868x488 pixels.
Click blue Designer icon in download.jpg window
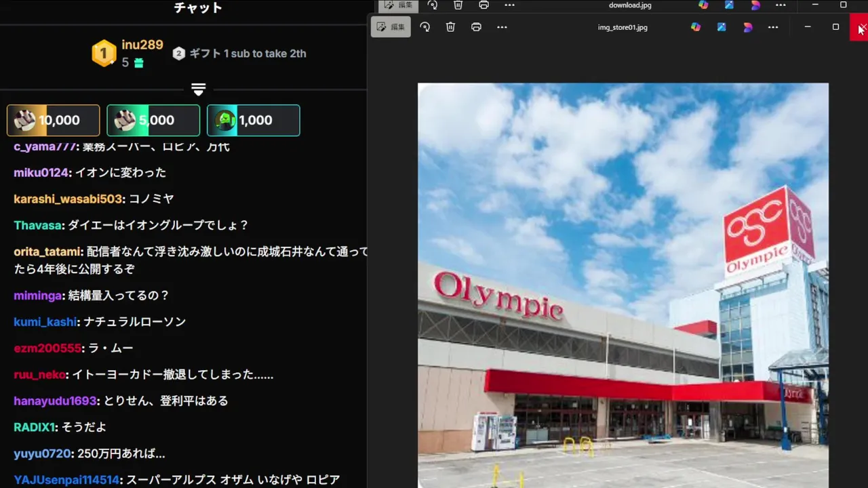(729, 5)
